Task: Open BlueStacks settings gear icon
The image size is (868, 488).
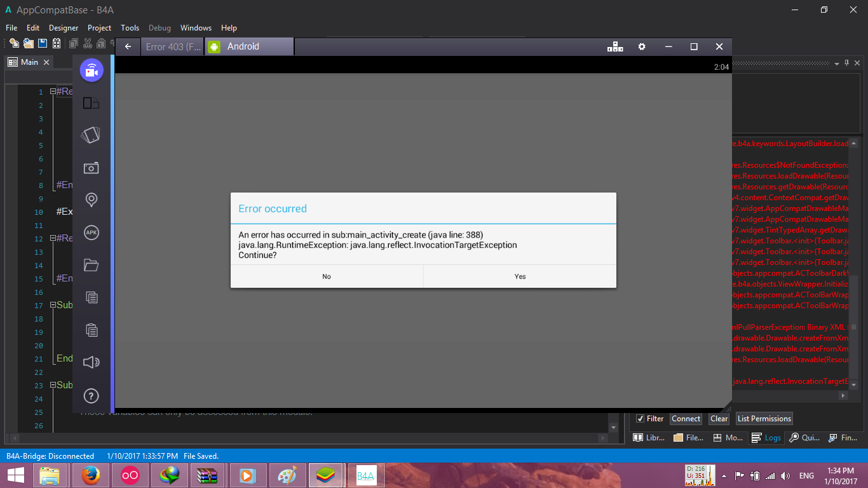Action: tap(642, 46)
